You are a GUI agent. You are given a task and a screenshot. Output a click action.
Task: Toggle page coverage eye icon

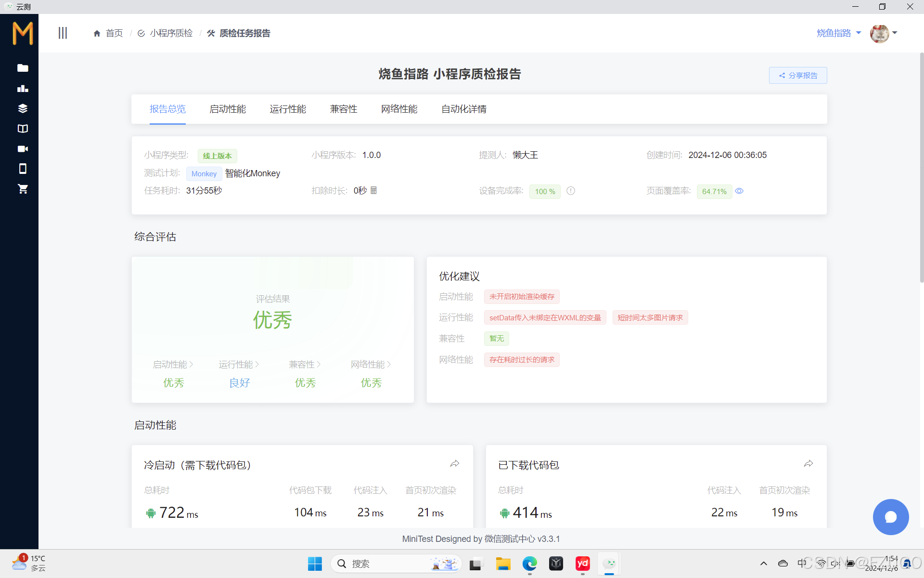coord(740,191)
